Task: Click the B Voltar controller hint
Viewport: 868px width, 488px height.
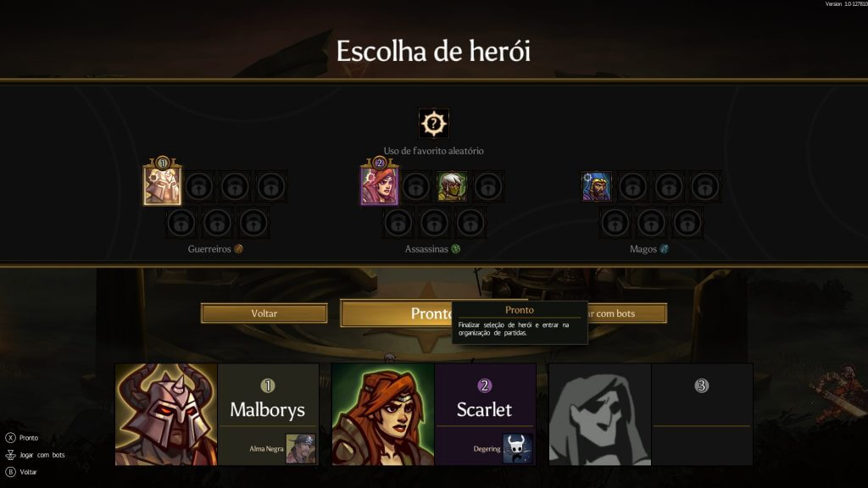Action: pyautogui.click(x=21, y=472)
